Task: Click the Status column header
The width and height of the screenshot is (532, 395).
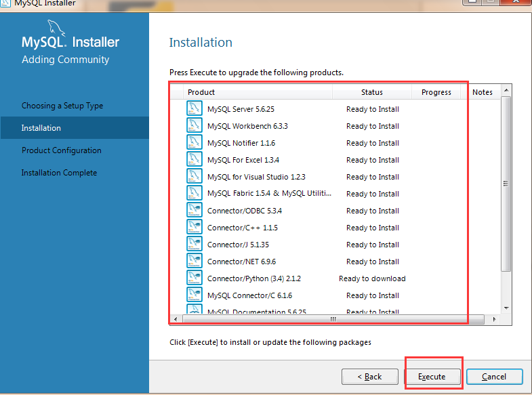Action: (x=372, y=92)
